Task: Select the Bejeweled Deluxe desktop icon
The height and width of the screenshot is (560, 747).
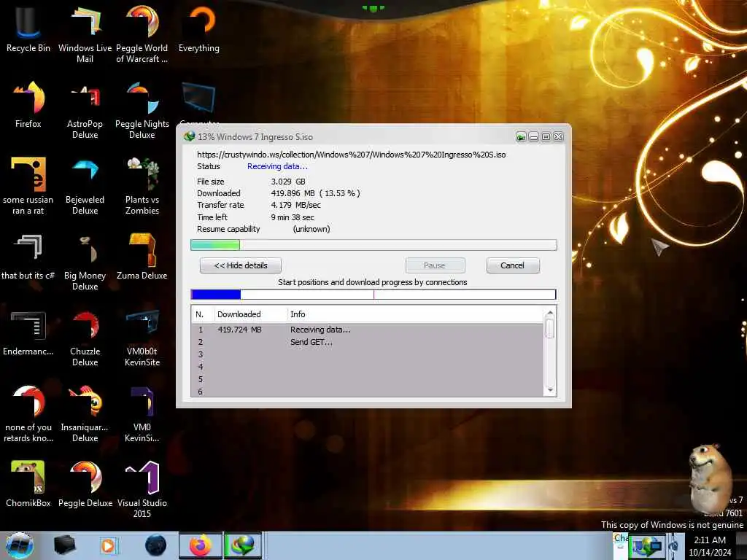Action: tap(85, 185)
